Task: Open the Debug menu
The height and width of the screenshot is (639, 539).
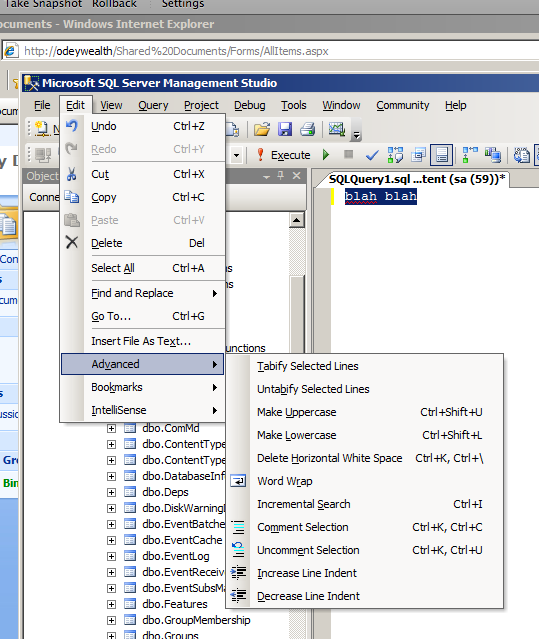Action: tap(250, 105)
